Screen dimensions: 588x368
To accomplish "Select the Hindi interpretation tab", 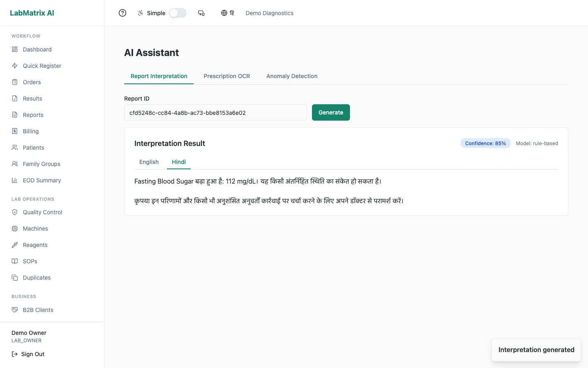I will [179, 162].
